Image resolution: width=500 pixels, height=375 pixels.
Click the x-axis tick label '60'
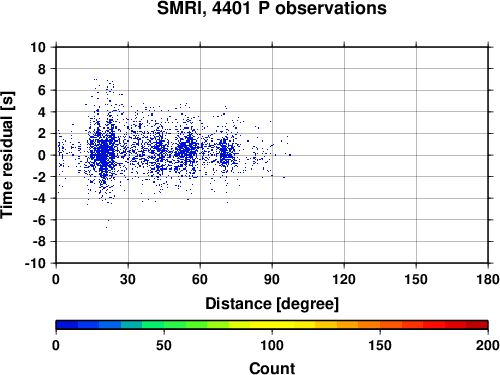tap(200, 279)
